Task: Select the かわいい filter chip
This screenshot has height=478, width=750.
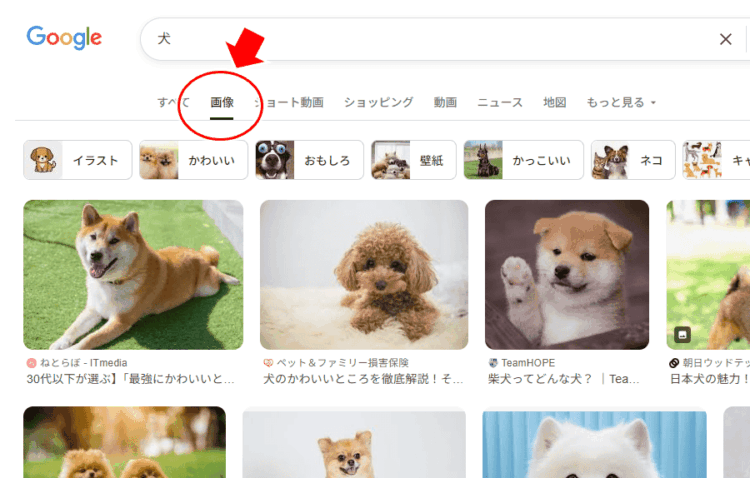Action: pyautogui.click(x=194, y=160)
